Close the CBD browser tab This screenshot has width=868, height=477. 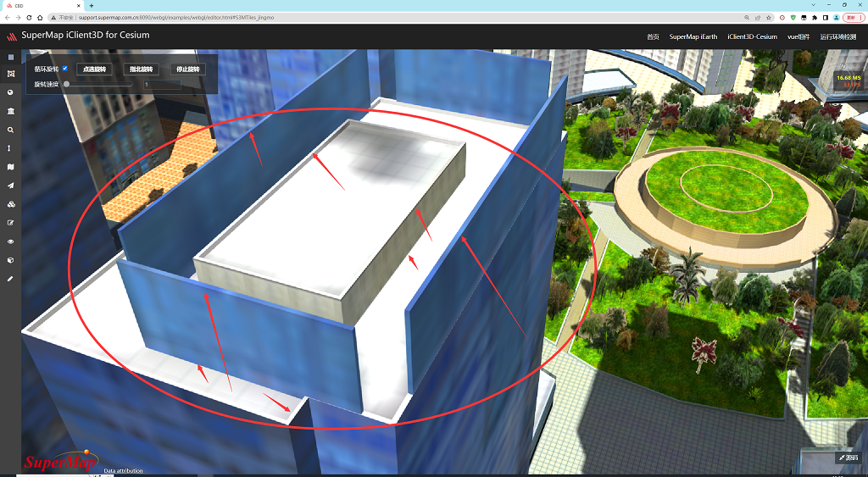click(x=77, y=6)
